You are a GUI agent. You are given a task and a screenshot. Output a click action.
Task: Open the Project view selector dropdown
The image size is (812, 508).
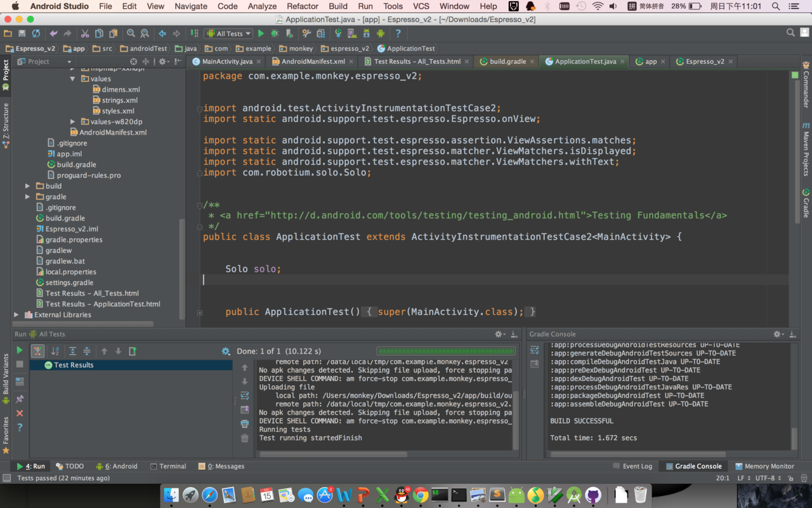44,62
